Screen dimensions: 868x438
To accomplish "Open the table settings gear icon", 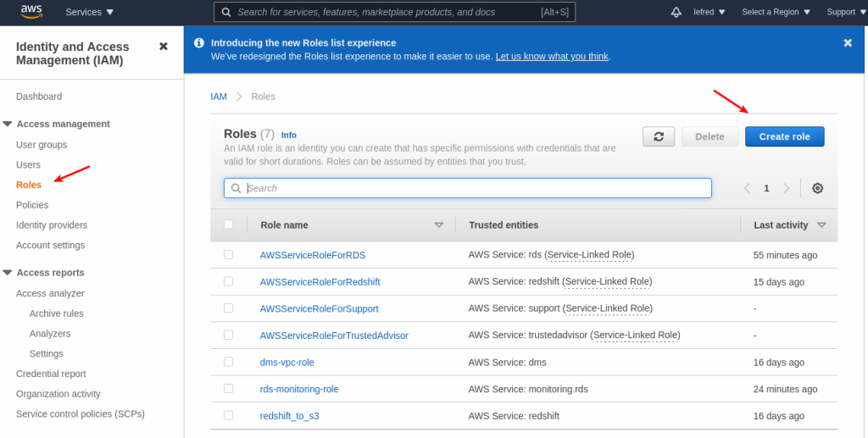I will coord(817,188).
